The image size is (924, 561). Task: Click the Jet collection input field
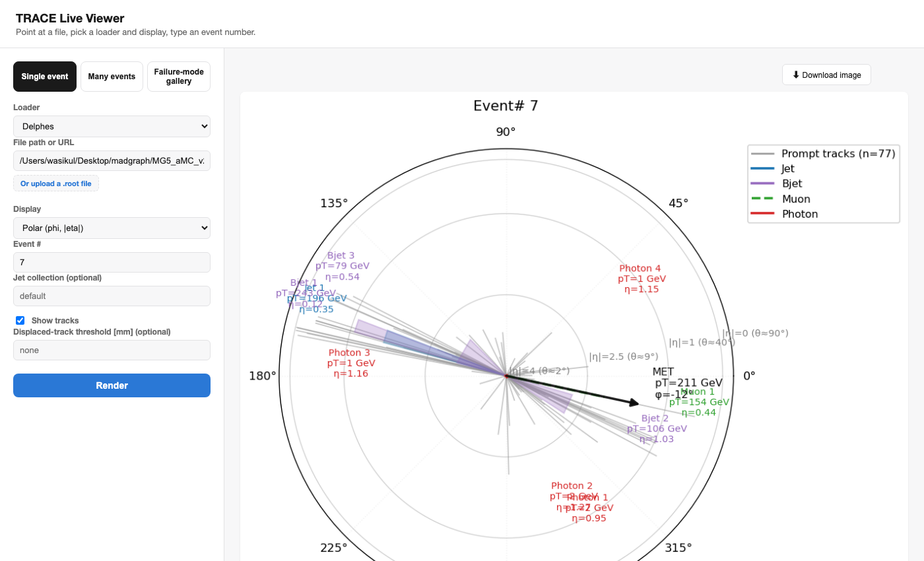tap(112, 296)
